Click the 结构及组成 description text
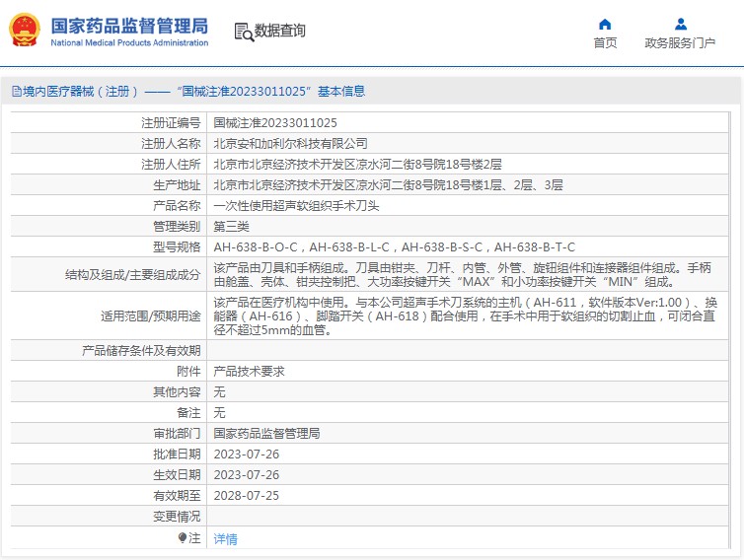The width and height of the screenshot is (744, 560). 462,274
